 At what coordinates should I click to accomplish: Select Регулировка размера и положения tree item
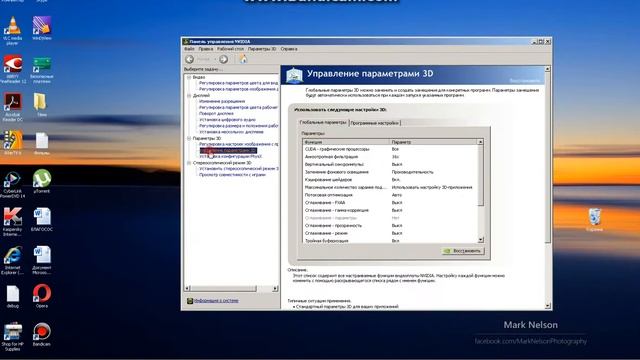pos(238,126)
